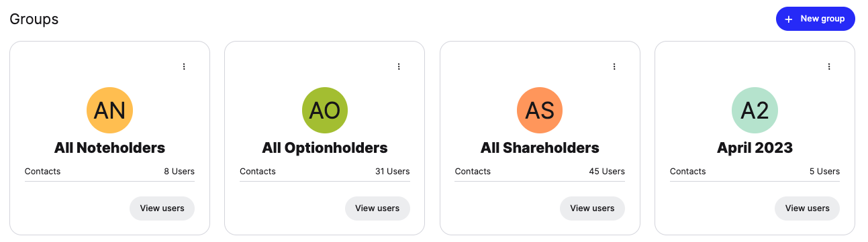This screenshot has height=242, width=868.
Task: Click the 45 Users count
Action: point(607,171)
